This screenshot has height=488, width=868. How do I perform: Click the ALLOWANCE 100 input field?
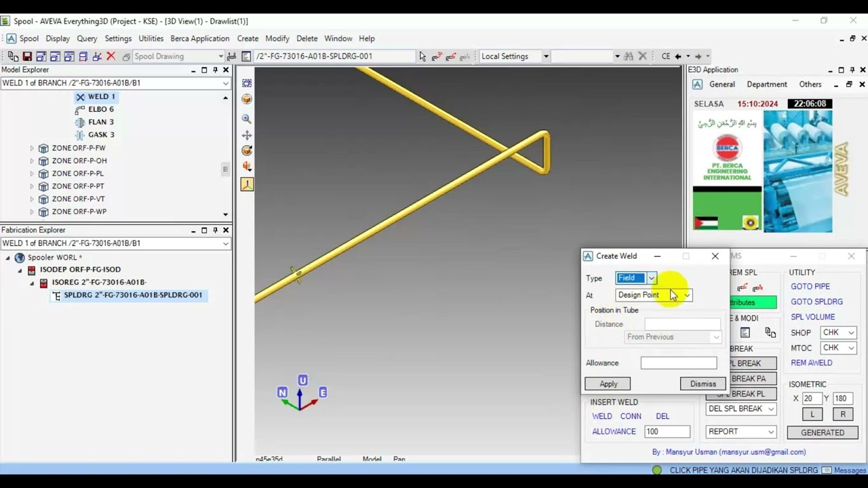pos(667,432)
